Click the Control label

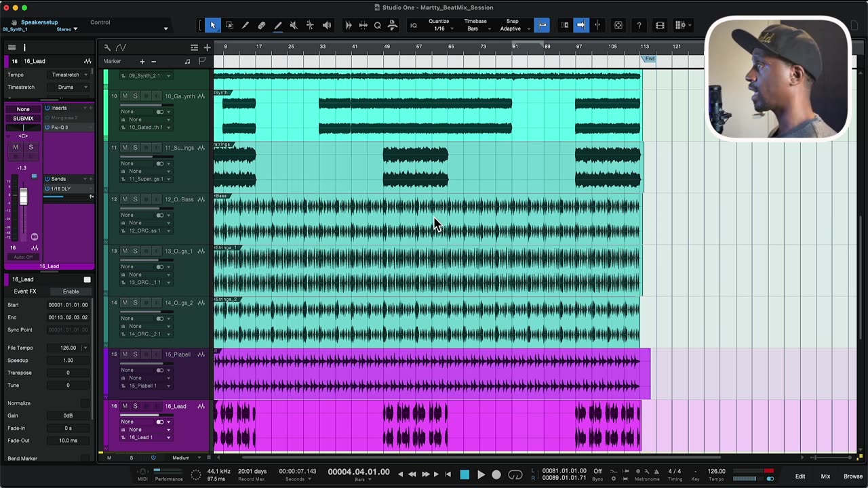pos(100,22)
